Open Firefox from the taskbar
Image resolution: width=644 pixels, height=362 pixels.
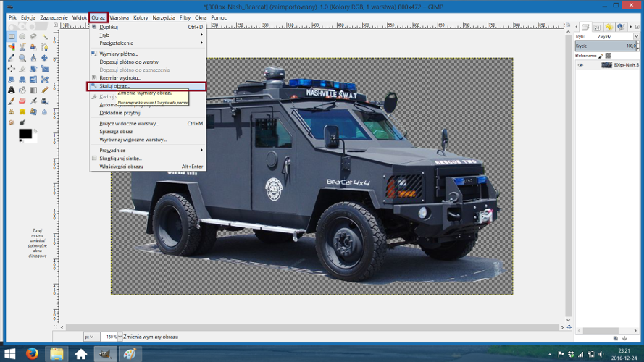pos(32,353)
